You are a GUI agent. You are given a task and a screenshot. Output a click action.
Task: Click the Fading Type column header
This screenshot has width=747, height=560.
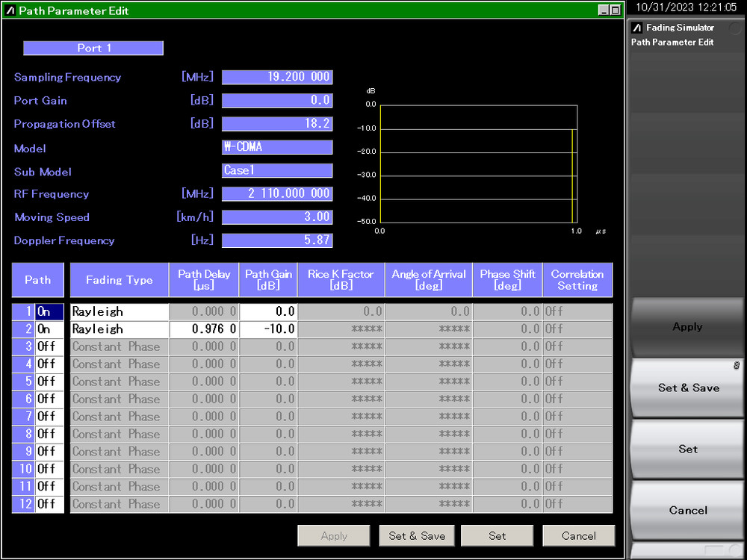[119, 280]
